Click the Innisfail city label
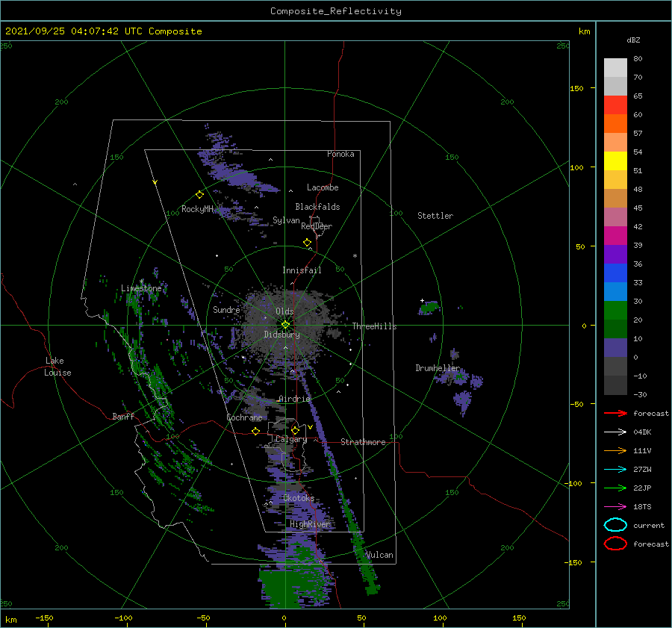Image resolution: width=672 pixels, height=628 pixels. pyautogui.click(x=302, y=270)
